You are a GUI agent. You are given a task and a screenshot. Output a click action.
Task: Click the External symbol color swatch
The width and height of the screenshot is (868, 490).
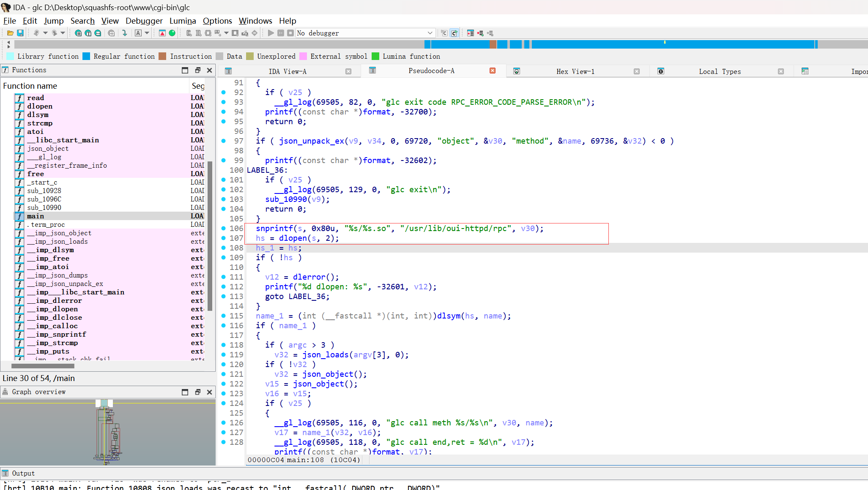(303, 56)
